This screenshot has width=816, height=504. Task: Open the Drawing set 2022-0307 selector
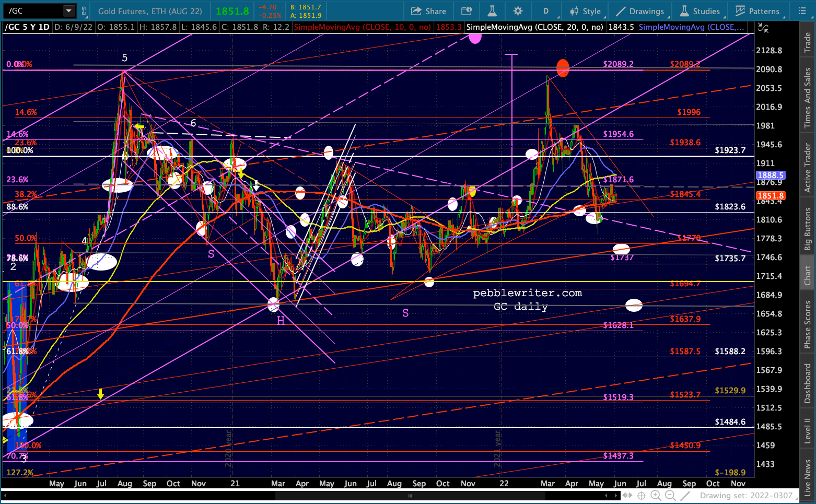click(x=749, y=496)
